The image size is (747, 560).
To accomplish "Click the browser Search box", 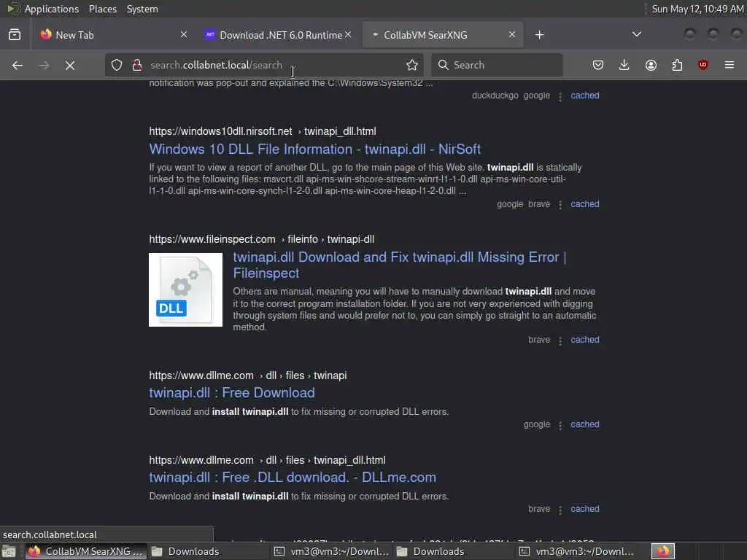I will [x=497, y=65].
